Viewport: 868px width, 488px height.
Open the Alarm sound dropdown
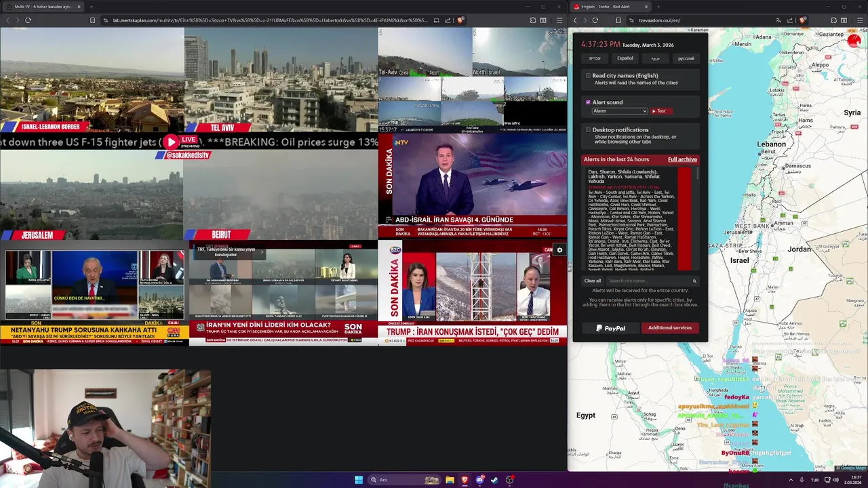(x=620, y=111)
